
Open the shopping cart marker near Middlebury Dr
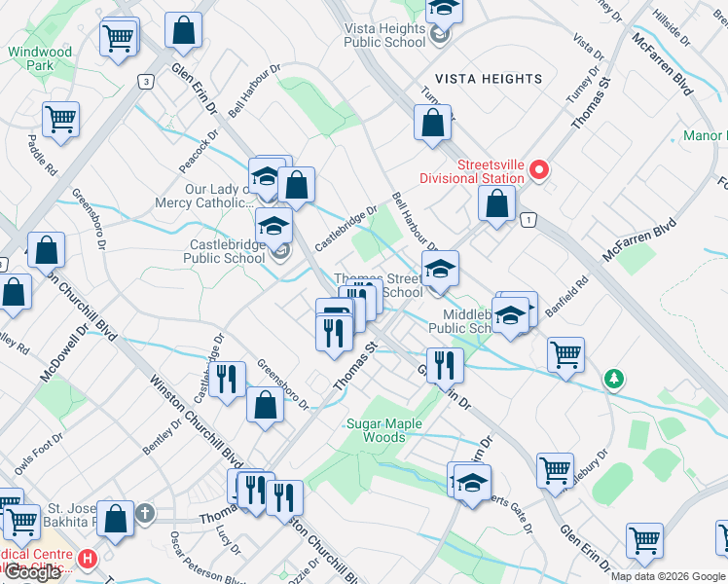click(x=556, y=472)
